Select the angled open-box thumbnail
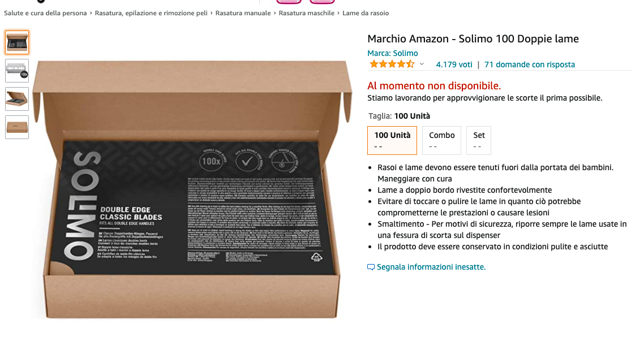 [x=17, y=99]
